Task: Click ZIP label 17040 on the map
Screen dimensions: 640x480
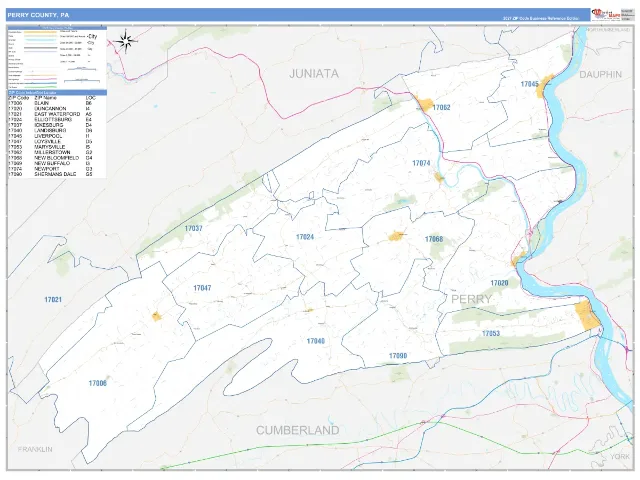Action: (316, 341)
